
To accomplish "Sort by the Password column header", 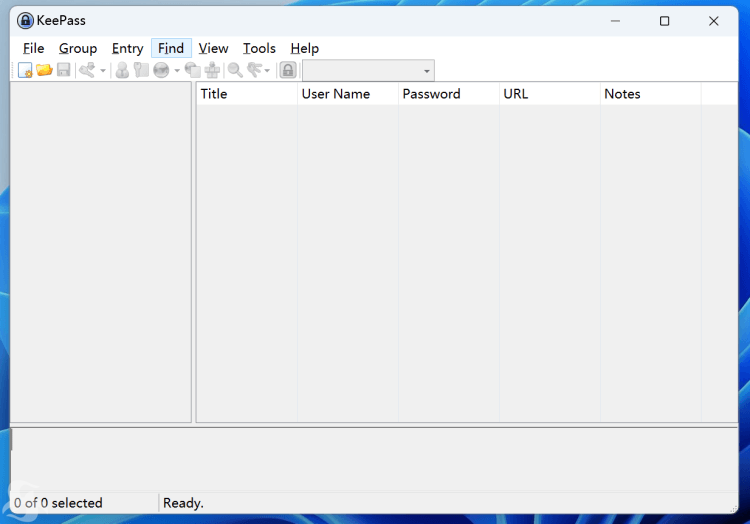I will click(449, 94).
